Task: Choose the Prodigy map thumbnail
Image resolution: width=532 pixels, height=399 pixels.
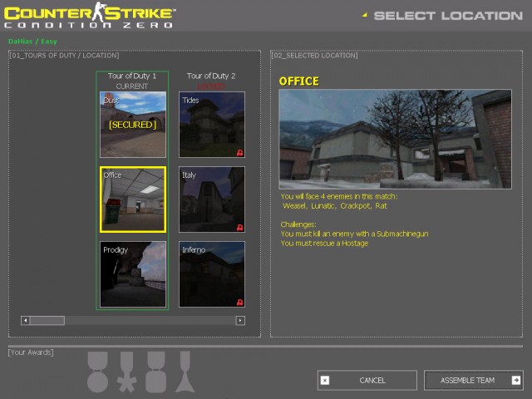Action: pyautogui.click(x=133, y=274)
